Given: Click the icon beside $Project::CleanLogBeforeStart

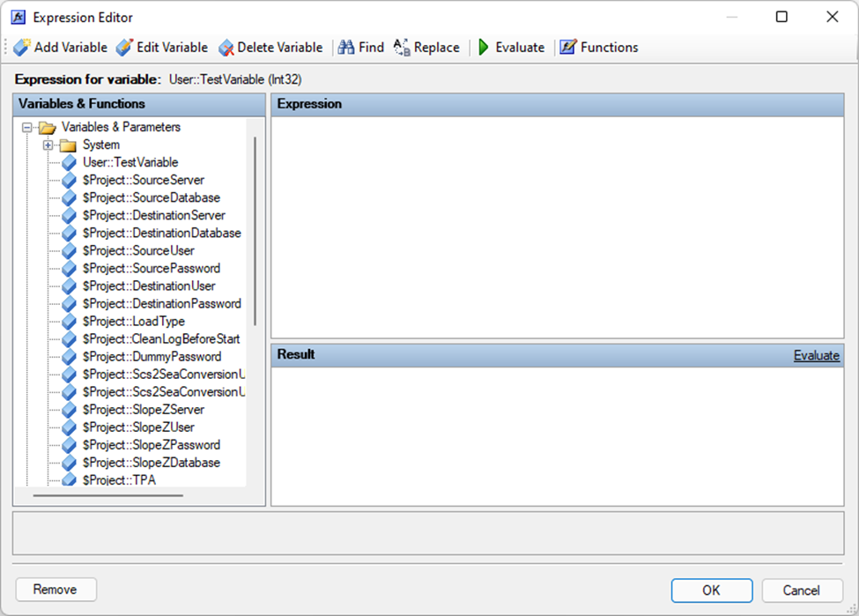Looking at the screenshot, I should coord(69,338).
